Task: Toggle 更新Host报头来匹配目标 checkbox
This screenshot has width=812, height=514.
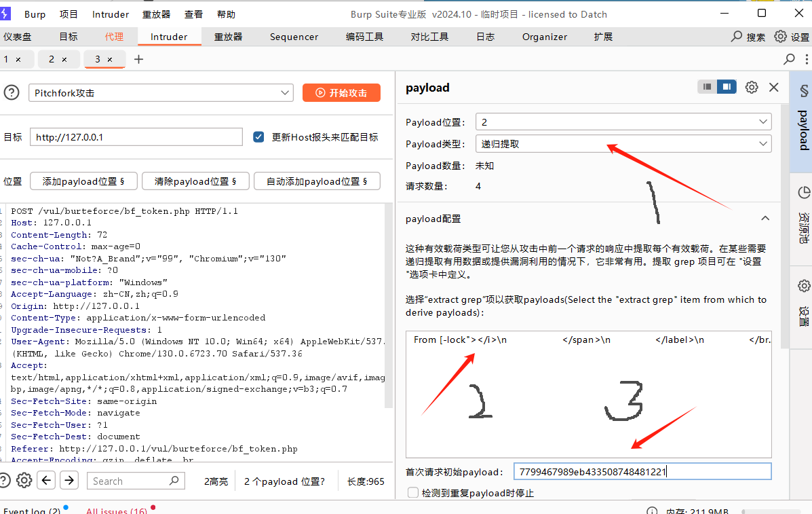Action: point(258,136)
